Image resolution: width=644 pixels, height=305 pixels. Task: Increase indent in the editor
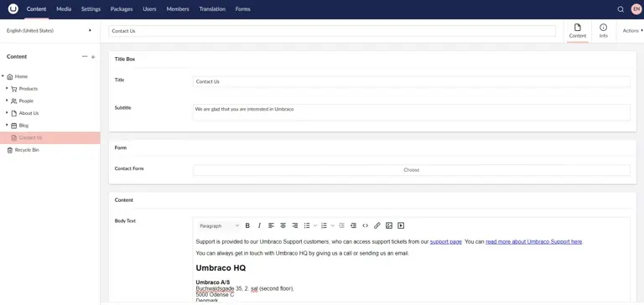click(x=353, y=225)
